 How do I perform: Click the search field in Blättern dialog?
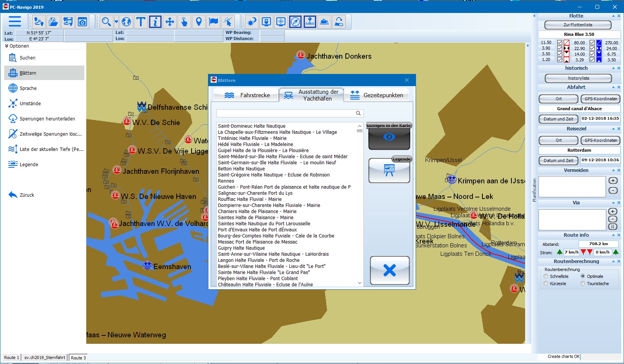(286, 113)
